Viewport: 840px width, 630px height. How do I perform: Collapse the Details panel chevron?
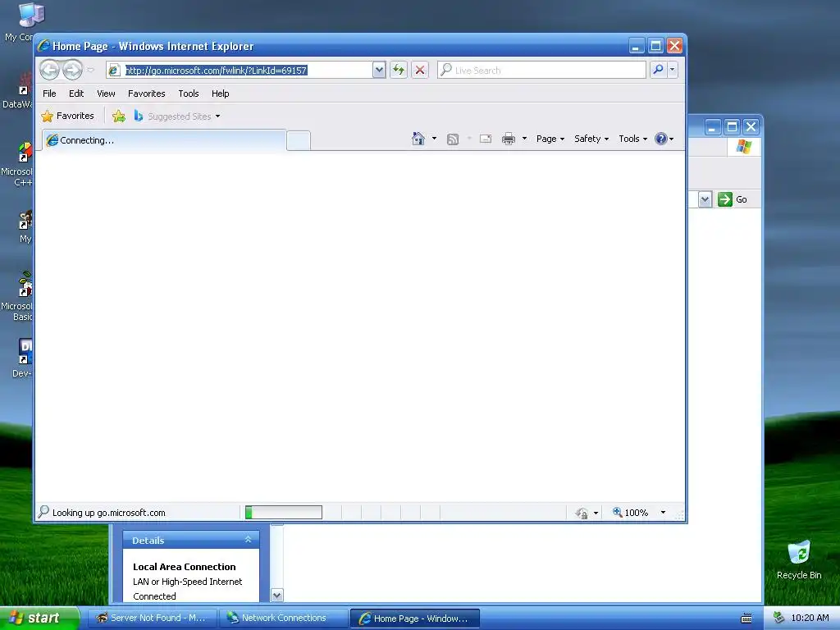(248, 540)
